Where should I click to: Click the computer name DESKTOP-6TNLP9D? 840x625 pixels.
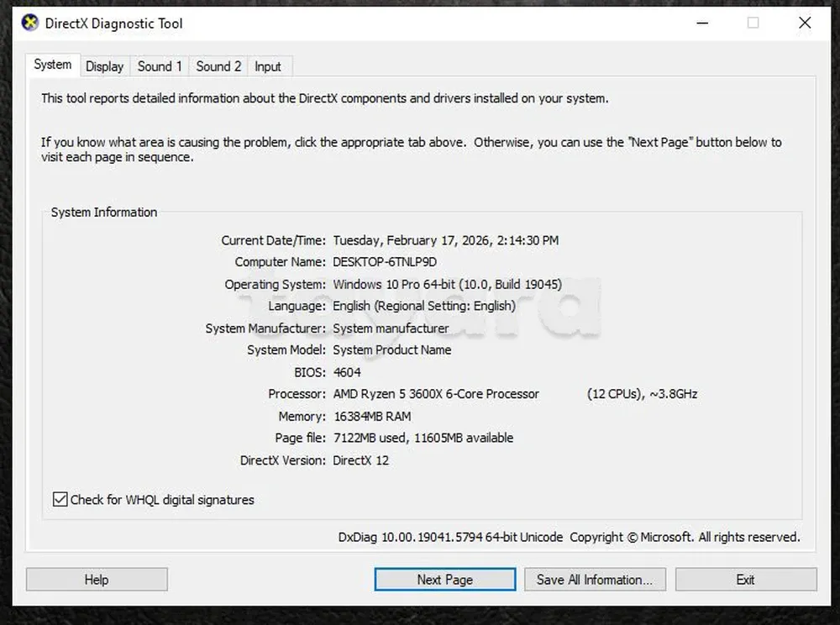point(385,262)
